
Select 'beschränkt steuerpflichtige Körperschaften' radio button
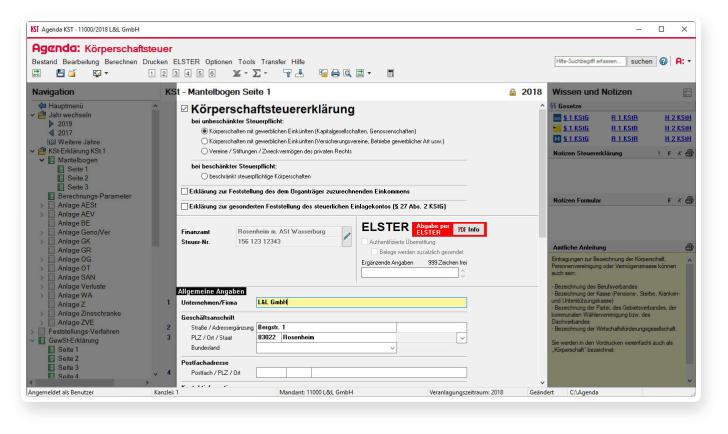point(204,175)
